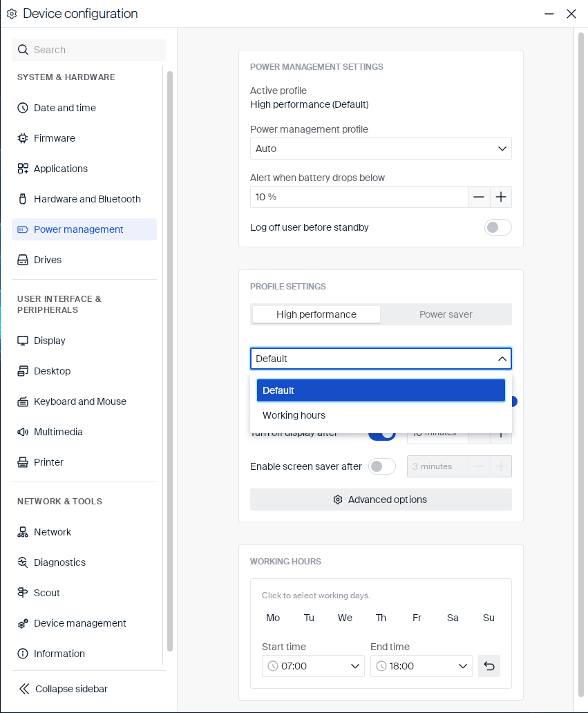Switch to Power saver tab
This screenshot has height=713, width=588.
[446, 314]
